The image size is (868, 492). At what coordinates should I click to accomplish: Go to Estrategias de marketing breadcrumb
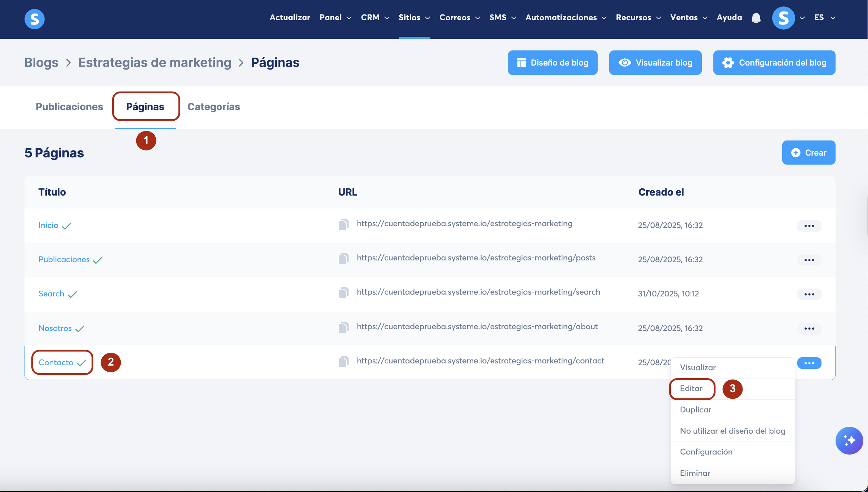(x=155, y=63)
